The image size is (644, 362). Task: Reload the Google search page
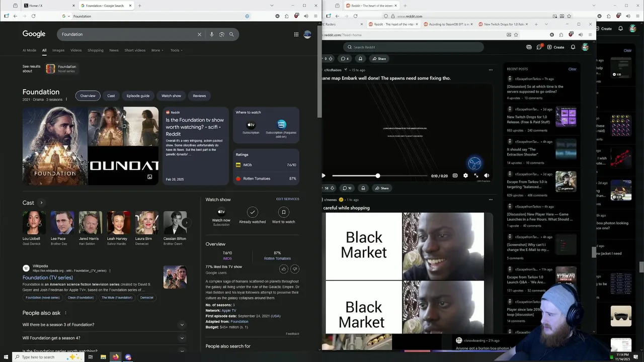tap(33, 16)
